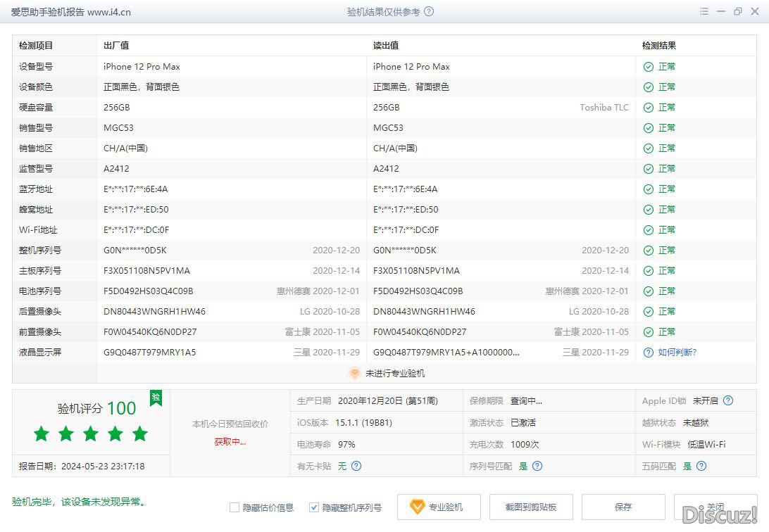
Task: Click the green 验 ribbon badge
Action: pos(156,398)
